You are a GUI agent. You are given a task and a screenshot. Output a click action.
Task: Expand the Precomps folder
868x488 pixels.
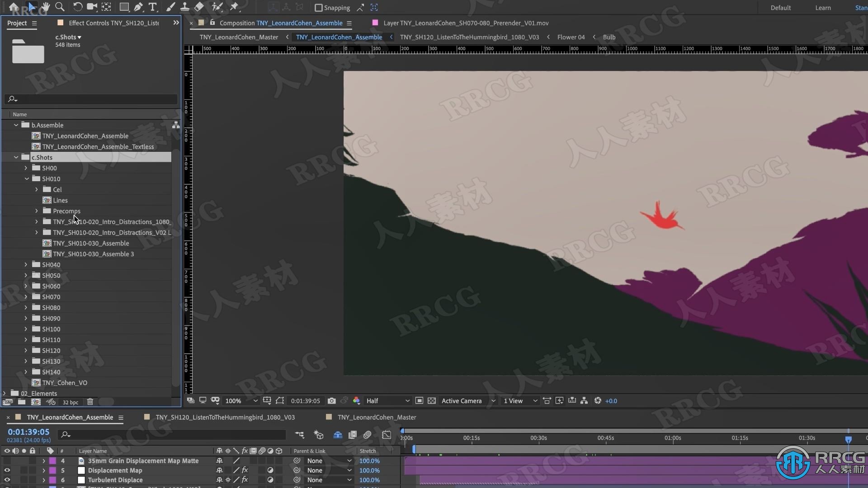37,211
